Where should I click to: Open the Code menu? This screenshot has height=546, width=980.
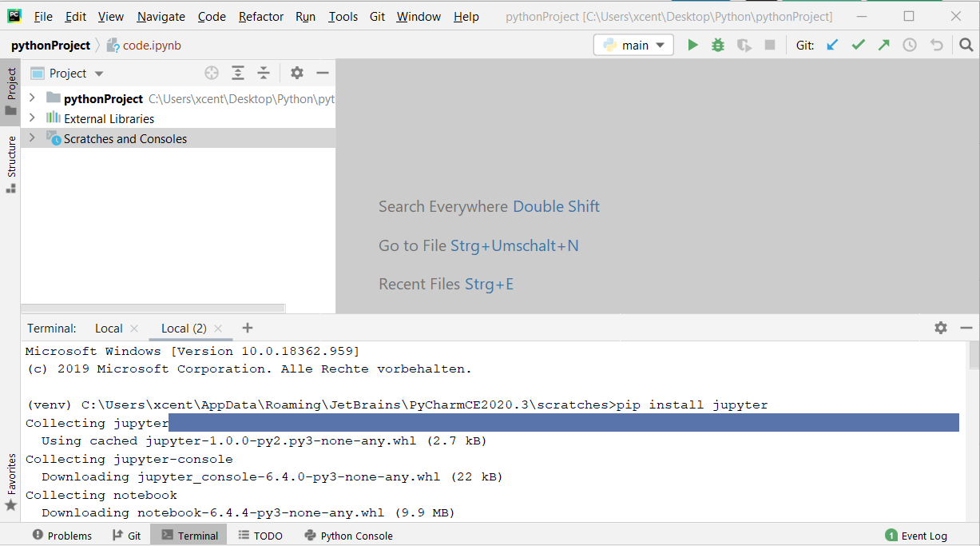(212, 17)
